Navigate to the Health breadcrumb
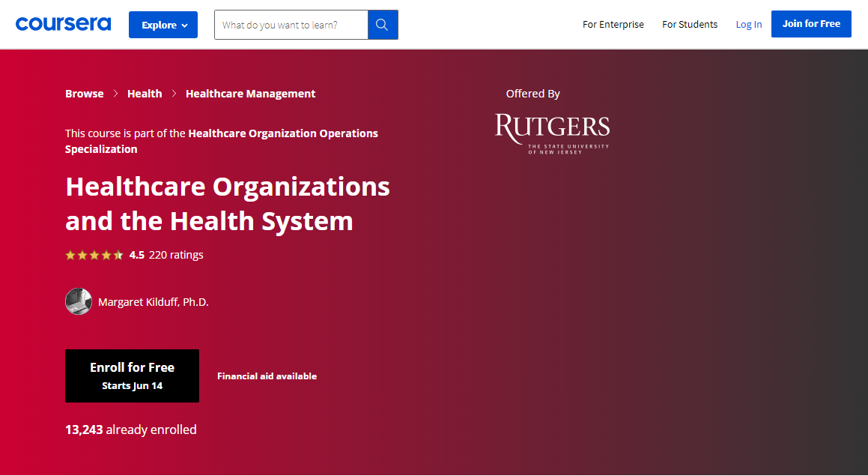 [x=145, y=94]
